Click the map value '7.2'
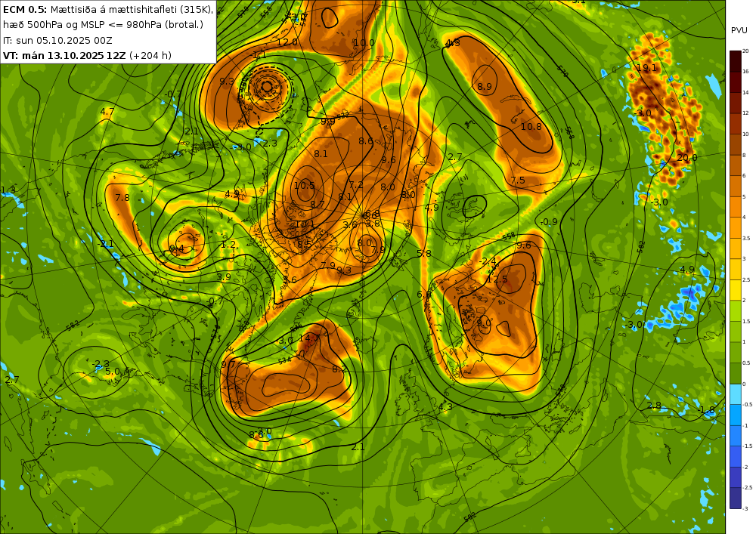This screenshot has width=756, height=534. [356, 184]
